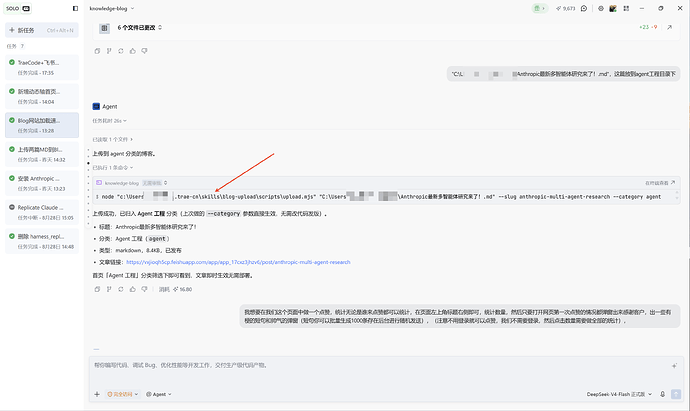Expand the 任务耗时 26s details
This screenshot has height=411, width=690.
pos(110,121)
